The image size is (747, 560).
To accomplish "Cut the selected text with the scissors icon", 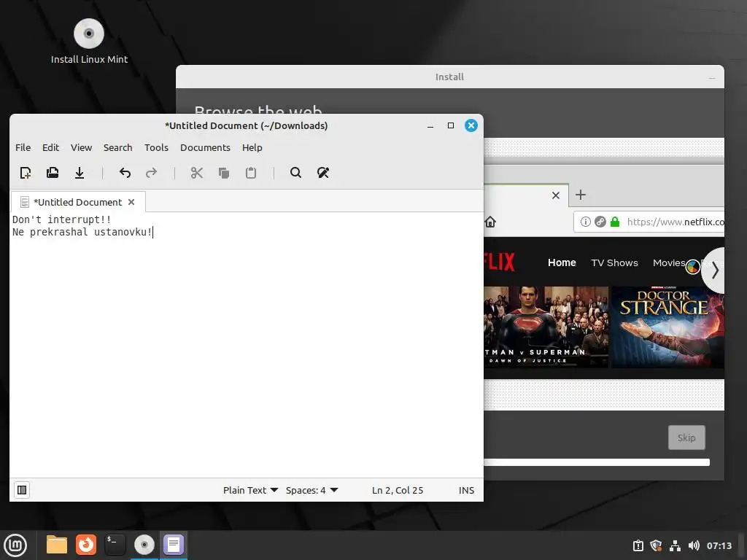I will (197, 173).
